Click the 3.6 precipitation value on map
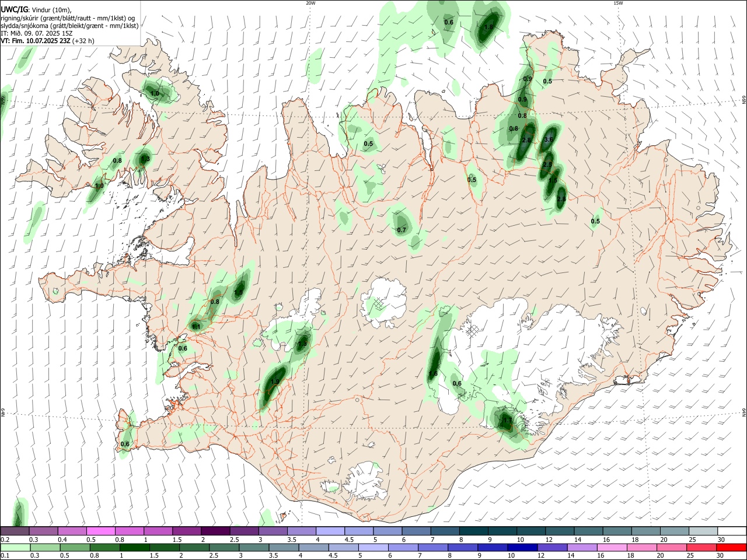This screenshot has height=560, width=747. click(549, 139)
